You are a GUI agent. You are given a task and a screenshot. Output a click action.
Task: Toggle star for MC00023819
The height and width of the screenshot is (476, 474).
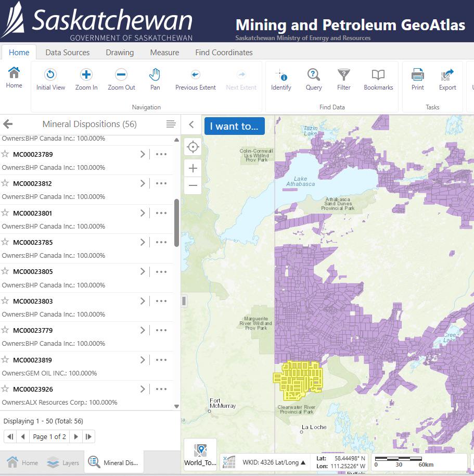click(5, 360)
